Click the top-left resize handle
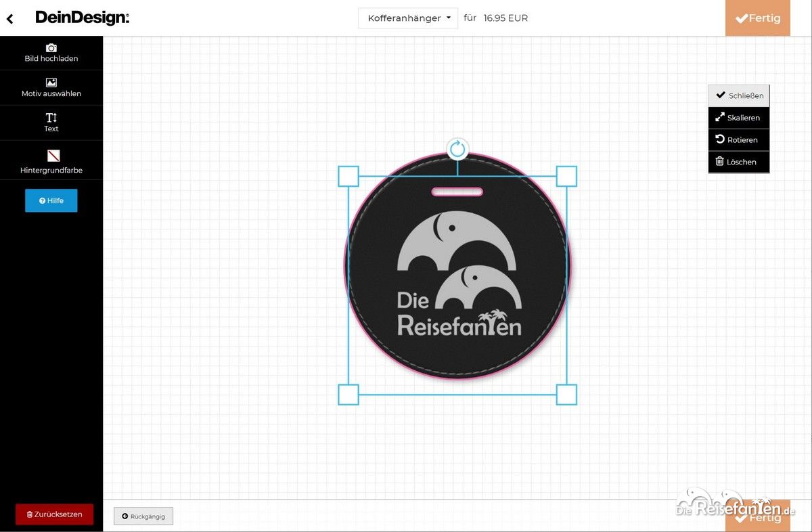The height and width of the screenshot is (532, 812). pyautogui.click(x=348, y=177)
